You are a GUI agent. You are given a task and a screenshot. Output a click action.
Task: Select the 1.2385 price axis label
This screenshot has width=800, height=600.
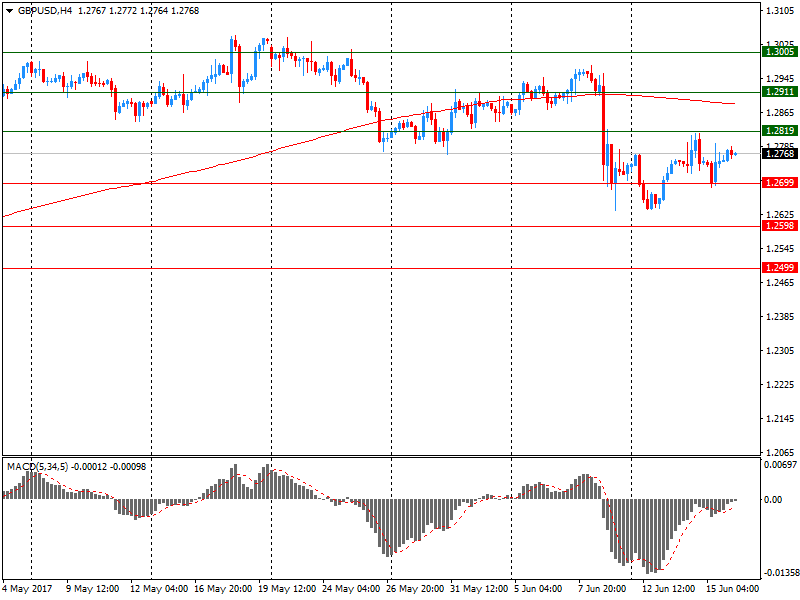point(781,317)
